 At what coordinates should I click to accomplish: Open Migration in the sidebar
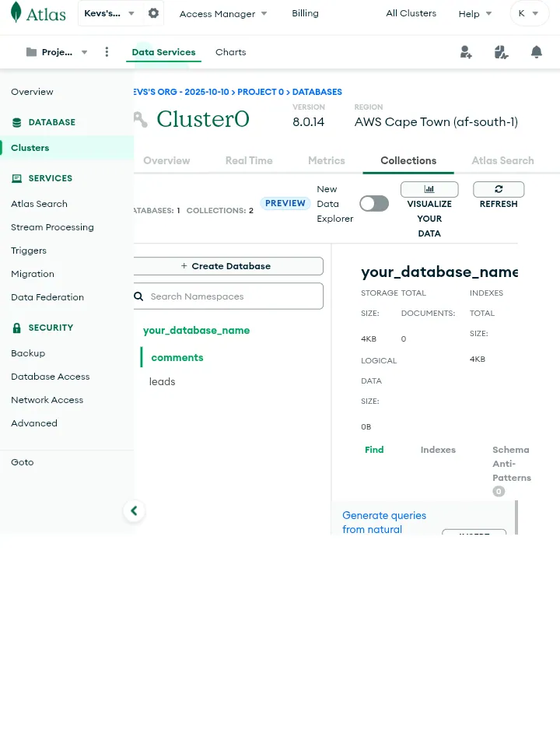pos(33,274)
